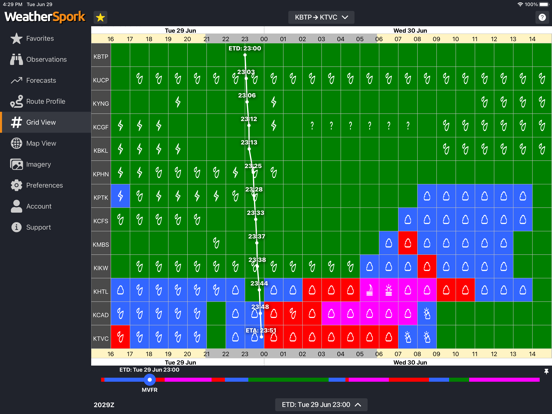
Task: Select the KBKL airport row label
Action: point(101,150)
